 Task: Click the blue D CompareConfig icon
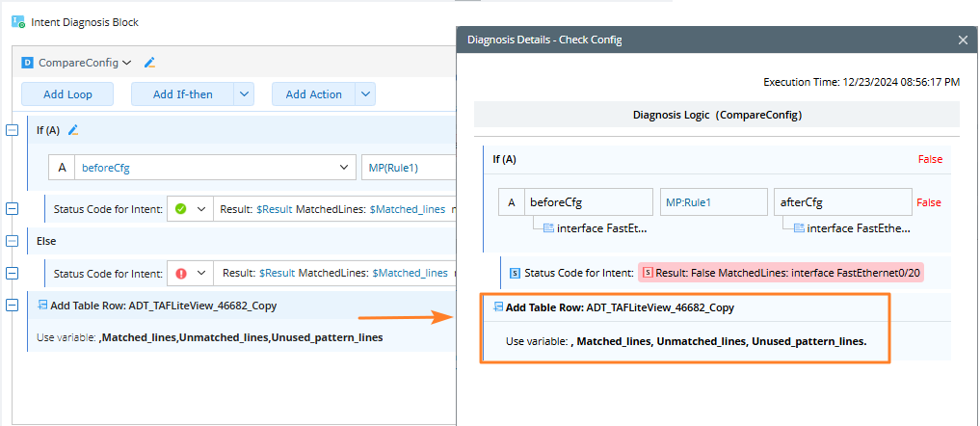coord(28,63)
